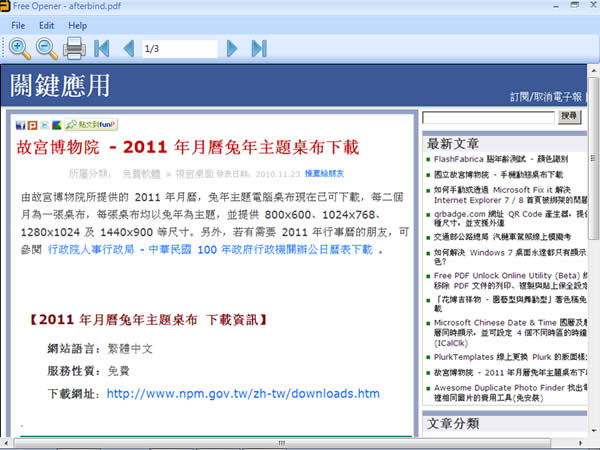Screen dimensions: 600x450
Task: Click the Zoom In magnifier icon
Action: pyautogui.click(x=20, y=49)
